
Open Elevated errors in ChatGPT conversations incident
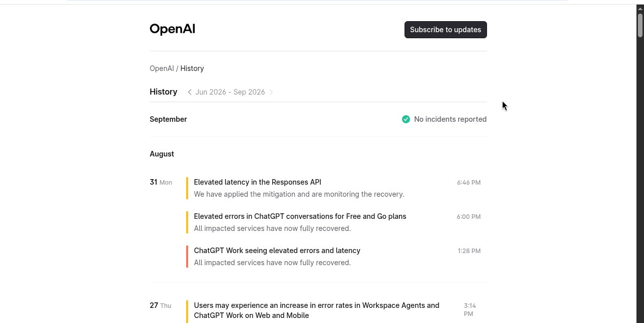[300, 216]
